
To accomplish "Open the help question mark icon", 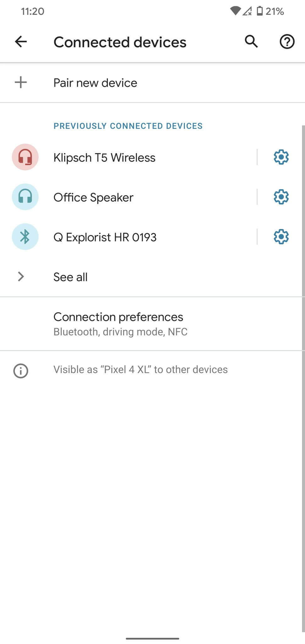I will coord(287,42).
